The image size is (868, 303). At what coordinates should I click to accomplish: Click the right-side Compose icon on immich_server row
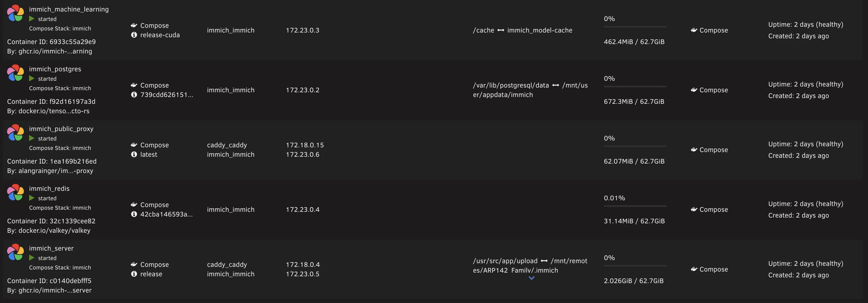695,269
